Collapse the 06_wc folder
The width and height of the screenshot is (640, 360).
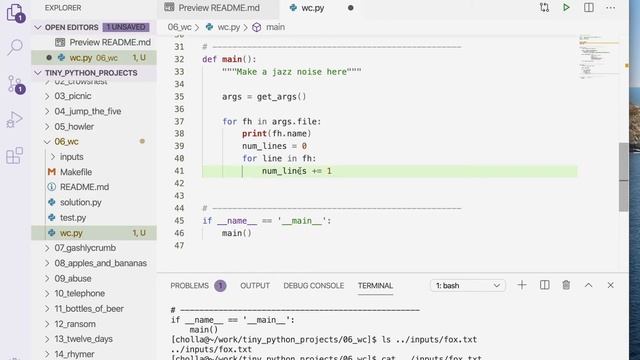[x=47, y=142]
